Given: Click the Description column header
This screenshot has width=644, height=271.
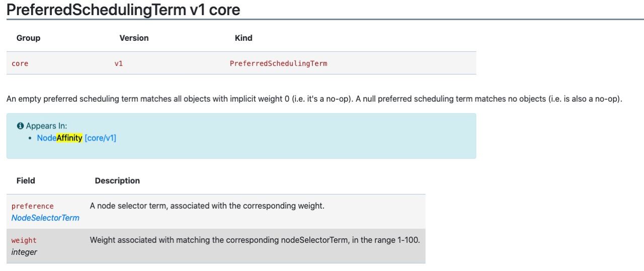Looking at the screenshot, I should pyautogui.click(x=117, y=181).
